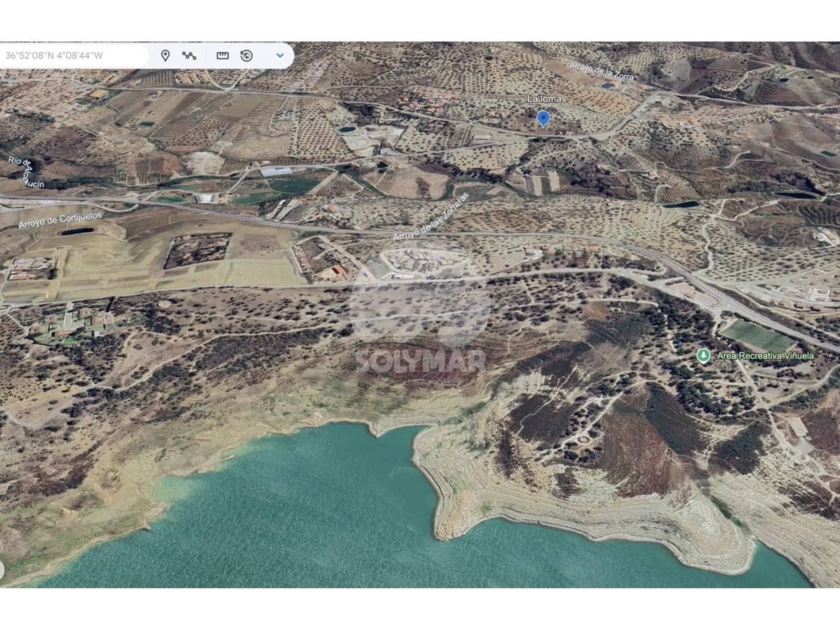Select the Arroyo de la Zorra label

[x=601, y=71]
